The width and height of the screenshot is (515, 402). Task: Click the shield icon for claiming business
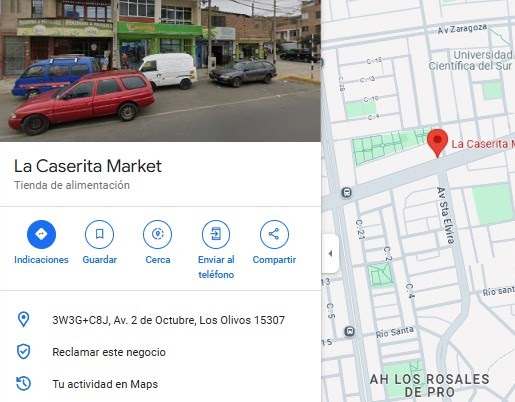coord(23,352)
